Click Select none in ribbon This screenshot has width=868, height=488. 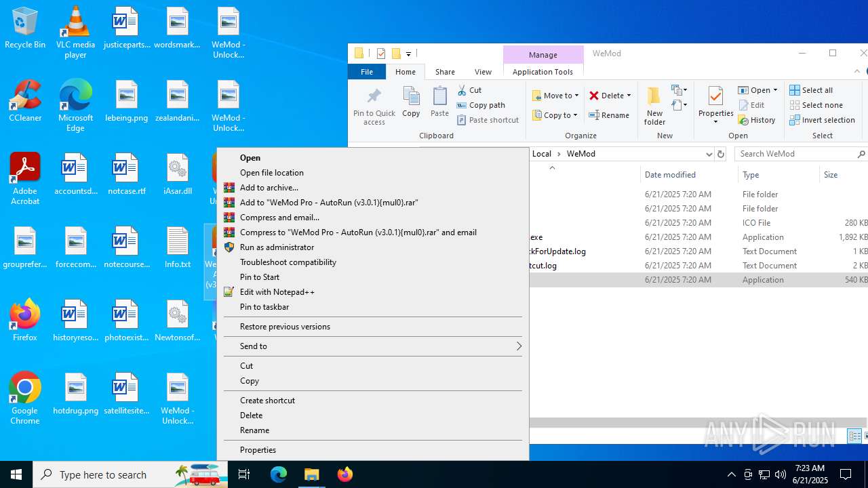pos(816,105)
